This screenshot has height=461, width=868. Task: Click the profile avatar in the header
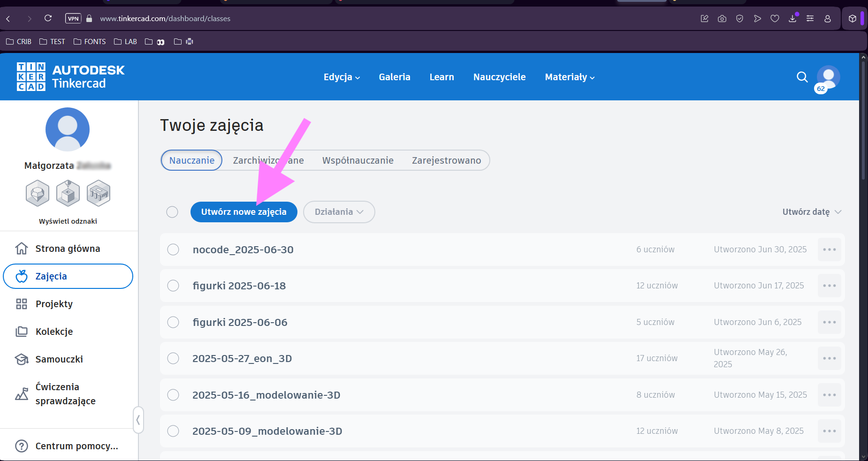[828, 77]
